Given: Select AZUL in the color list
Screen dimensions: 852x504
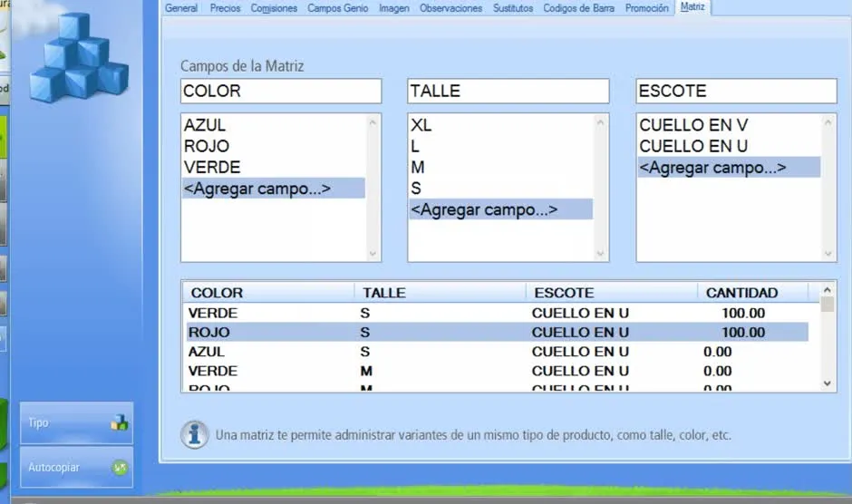Looking at the screenshot, I should click(x=274, y=125).
